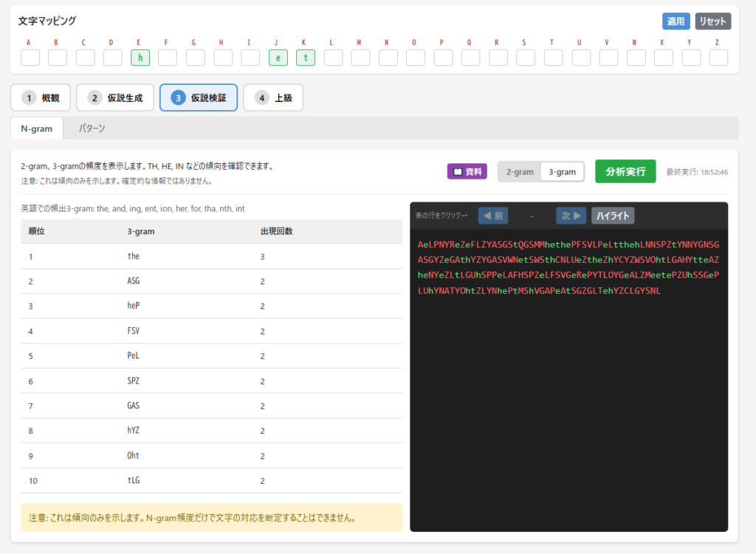Go to next match with 次 arrow

(x=571, y=216)
